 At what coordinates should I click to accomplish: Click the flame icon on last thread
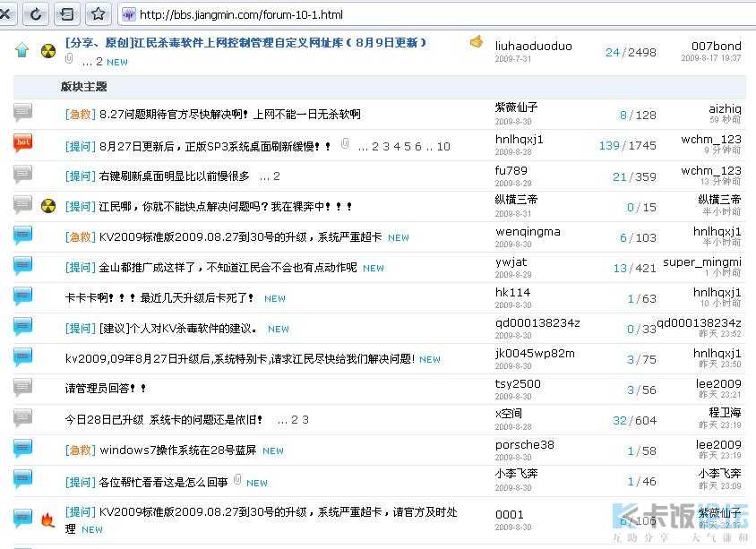click(x=47, y=520)
